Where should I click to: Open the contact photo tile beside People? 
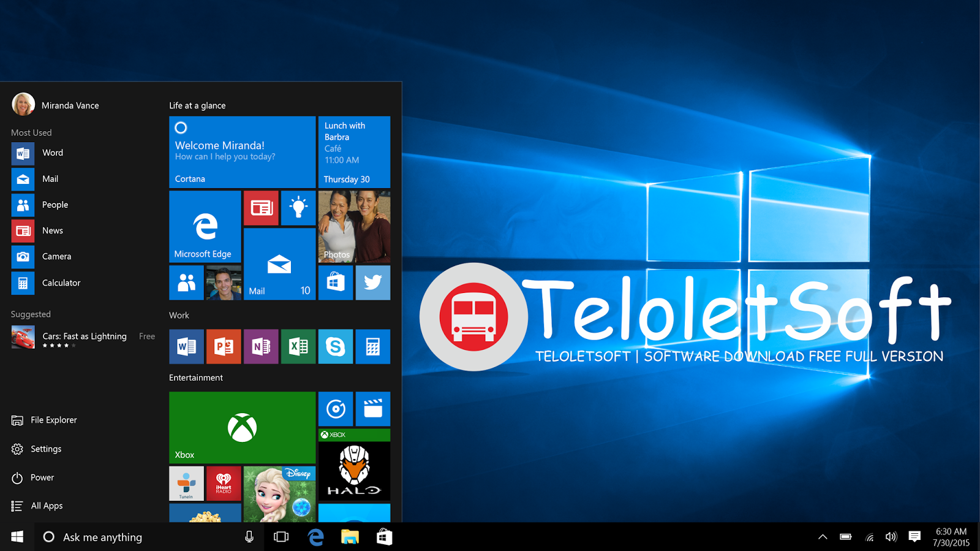tap(224, 283)
